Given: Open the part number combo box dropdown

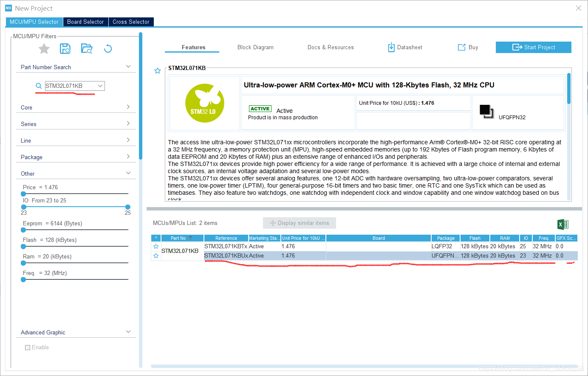Looking at the screenshot, I should (100, 86).
